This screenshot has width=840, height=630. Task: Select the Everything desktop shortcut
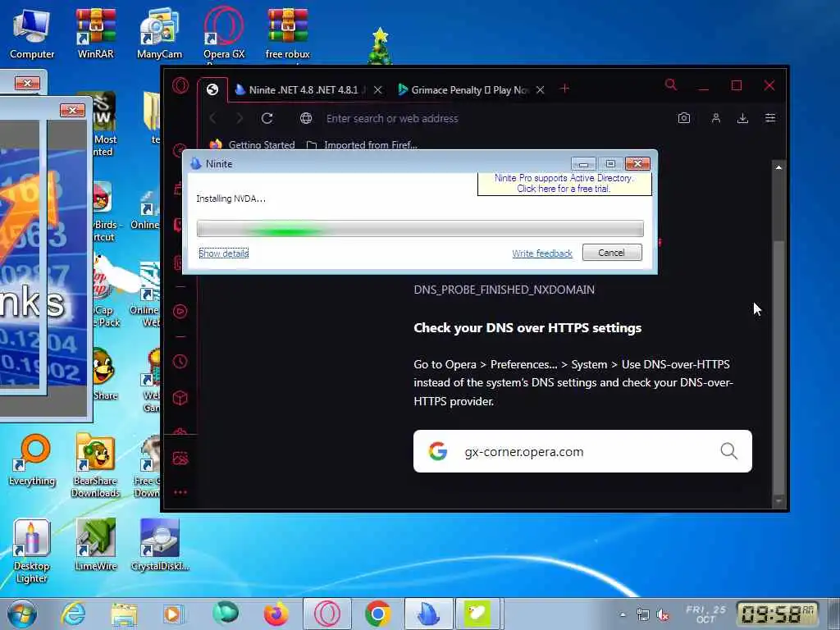coord(32,460)
